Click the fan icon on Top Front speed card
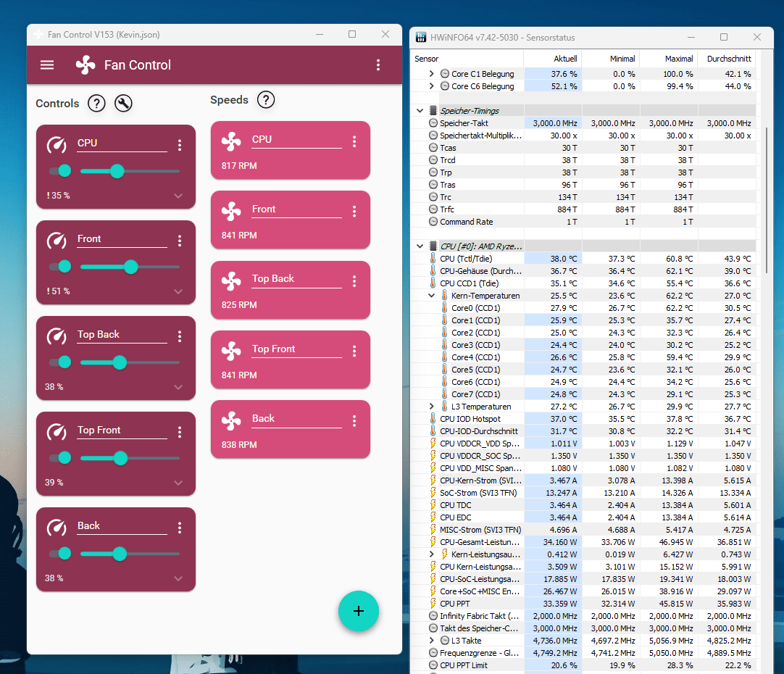The height and width of the screenshot is (674, 784). click(x=231, y=351)
